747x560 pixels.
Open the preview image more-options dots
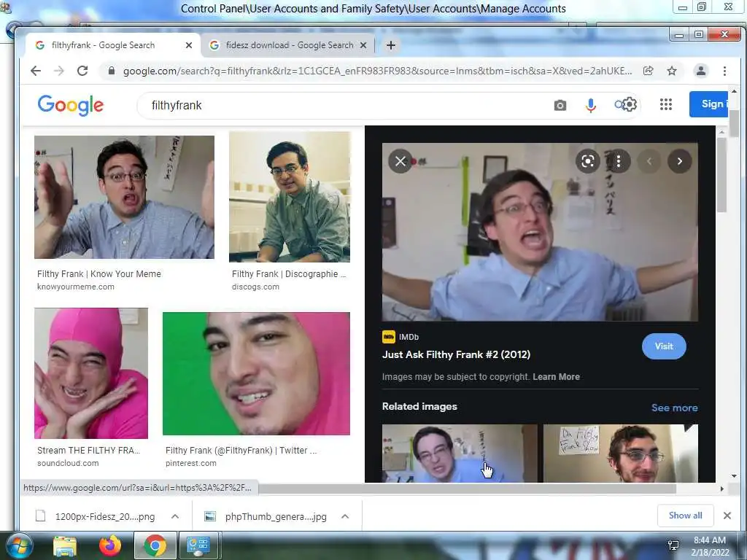pos(619,161)
